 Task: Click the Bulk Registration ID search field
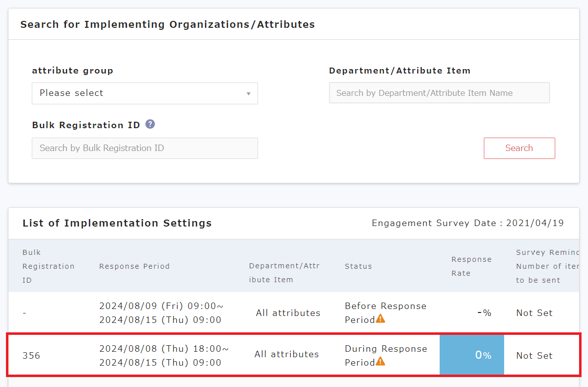click(x=144, y=148)
